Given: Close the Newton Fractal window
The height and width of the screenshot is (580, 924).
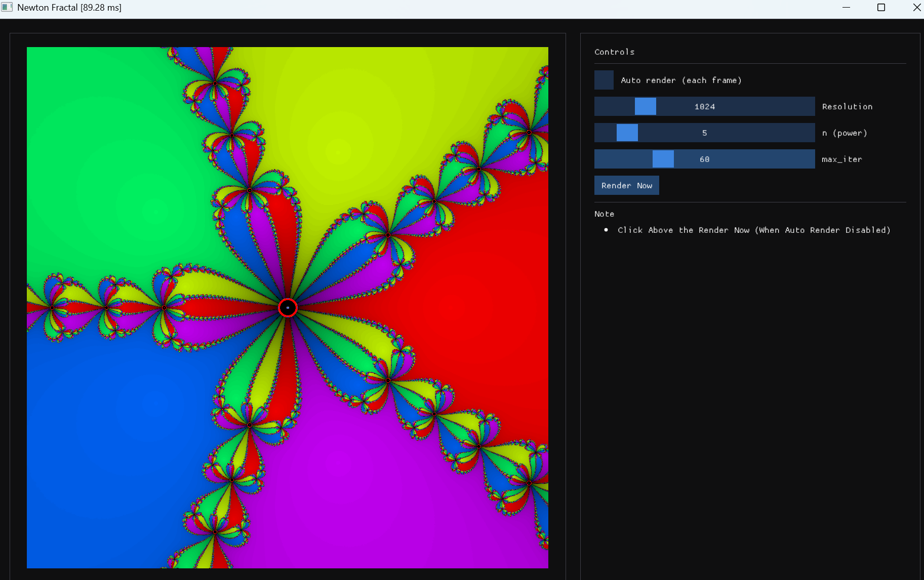Looking at the screenshot, I should (x=916, y=7).
